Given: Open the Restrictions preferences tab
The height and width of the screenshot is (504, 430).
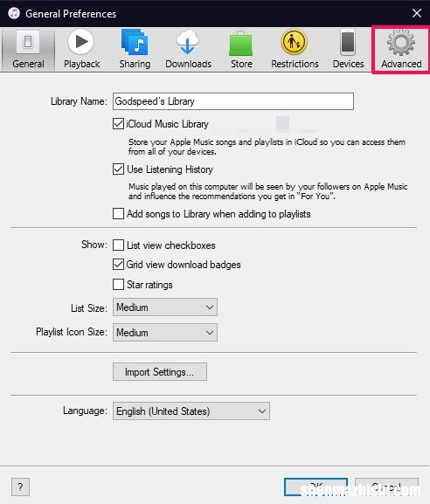Looking at the screenshot, I should [x=295, y=49].
